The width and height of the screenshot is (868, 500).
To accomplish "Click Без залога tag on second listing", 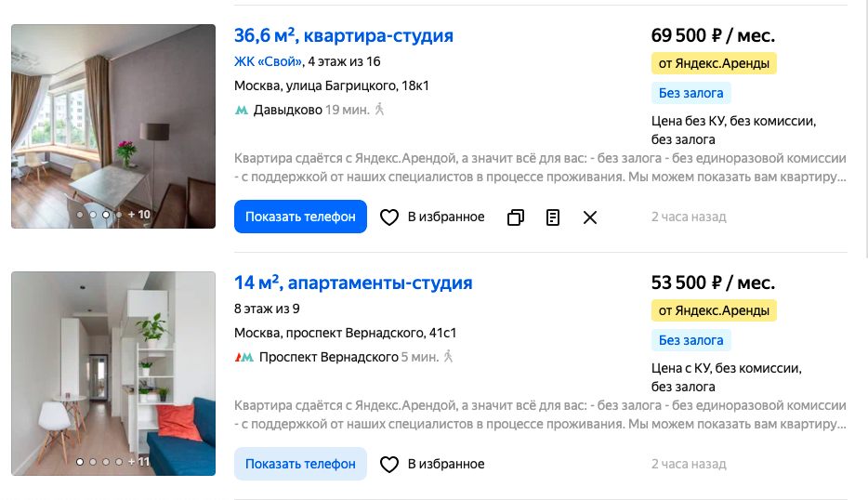I will coord(691,339).
